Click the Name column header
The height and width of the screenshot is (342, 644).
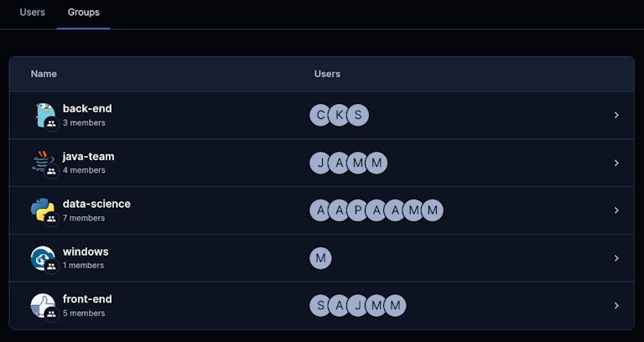click(44, 74)
